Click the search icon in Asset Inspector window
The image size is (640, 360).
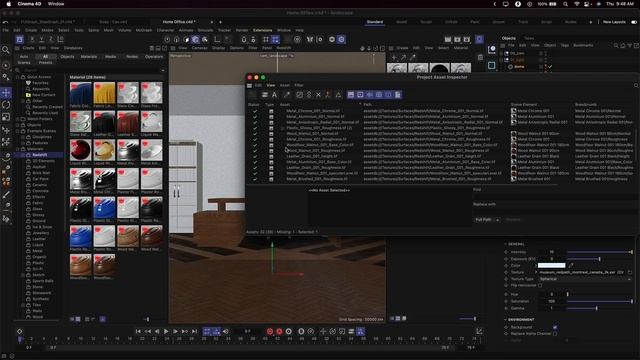(636, 85)
